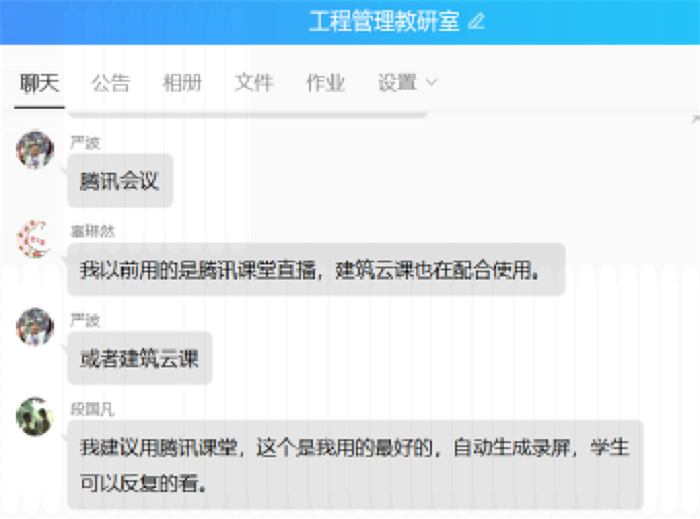Open the 作业 tab
The image size is (700, 519).
tap(325, 83)
